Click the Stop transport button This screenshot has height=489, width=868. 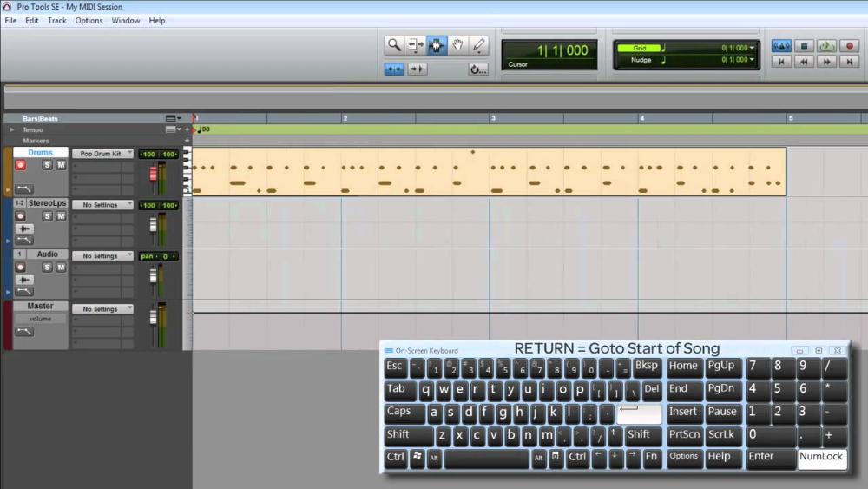point(804,46)
